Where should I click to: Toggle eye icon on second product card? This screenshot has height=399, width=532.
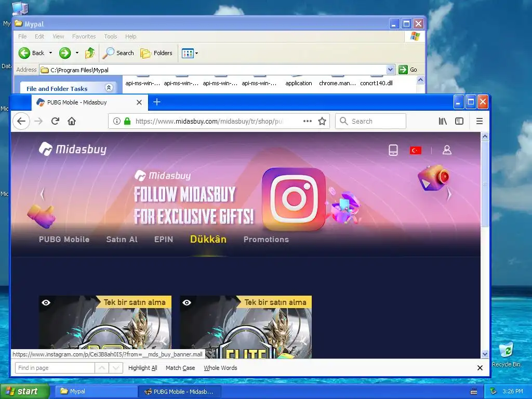187,302
